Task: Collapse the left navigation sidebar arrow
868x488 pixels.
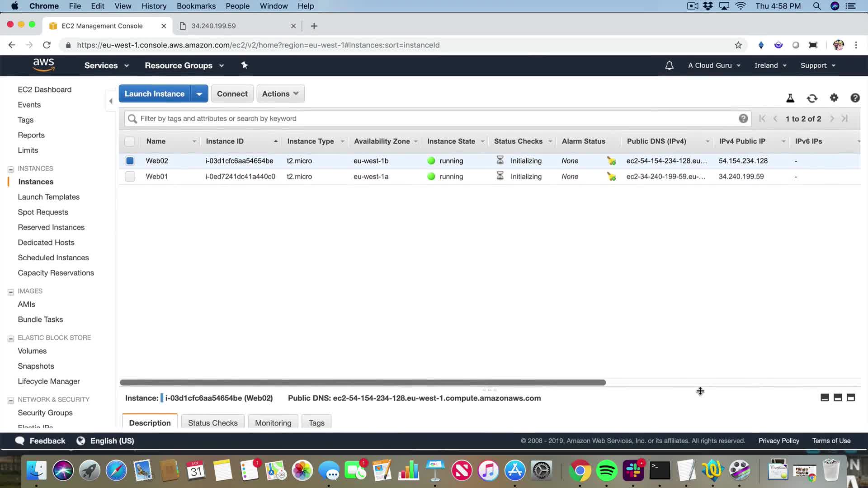Action: [111, 101]
